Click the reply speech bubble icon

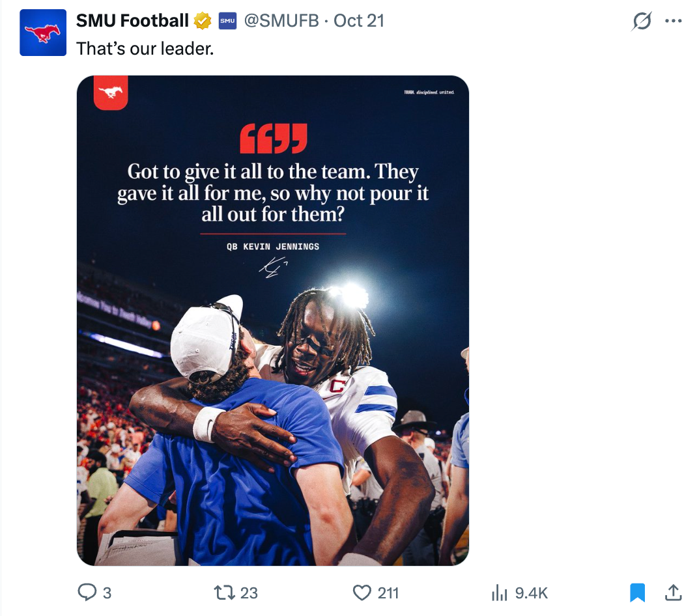click(x=87, y=593)
